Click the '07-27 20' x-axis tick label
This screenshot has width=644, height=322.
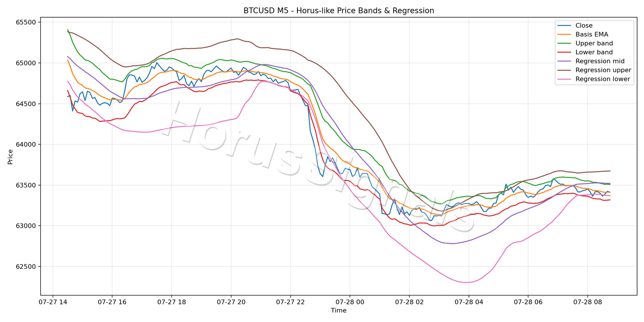pyautogui.click(x=231, y=301)
